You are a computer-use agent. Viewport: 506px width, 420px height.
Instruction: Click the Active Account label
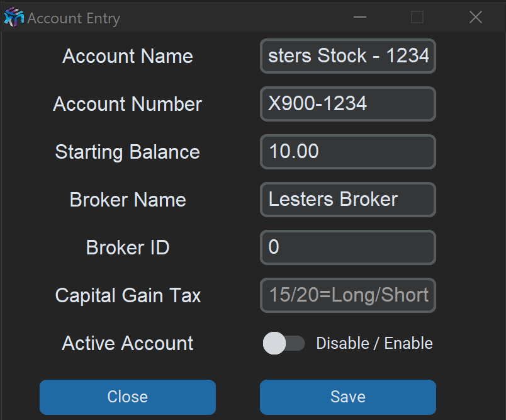(x=128, y=343)
